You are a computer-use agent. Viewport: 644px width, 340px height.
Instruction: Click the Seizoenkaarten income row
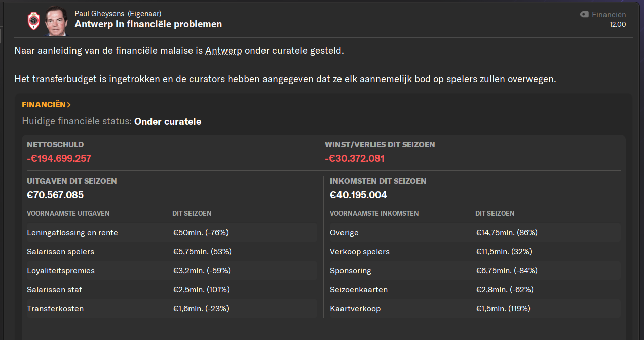(474, 290)
